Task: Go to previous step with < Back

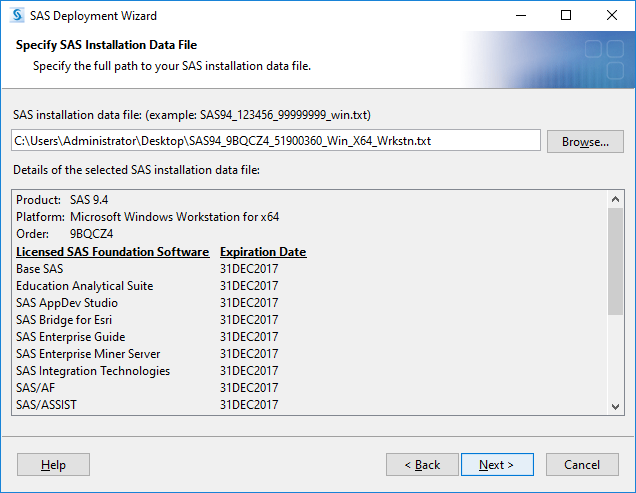Action: (x=422, y=465)
